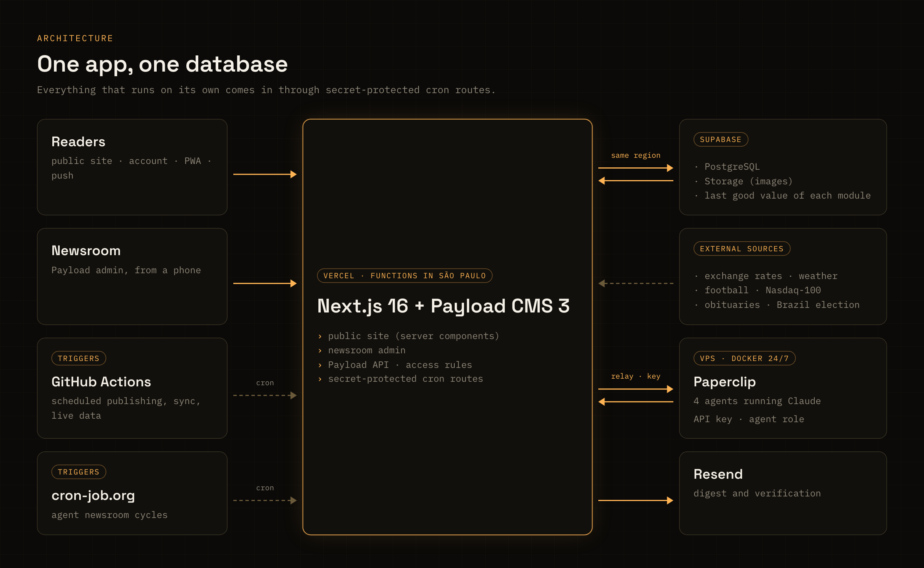924x568 pixels.
Task: Select the cron-job.org title
Action: [x=93, y=496]
